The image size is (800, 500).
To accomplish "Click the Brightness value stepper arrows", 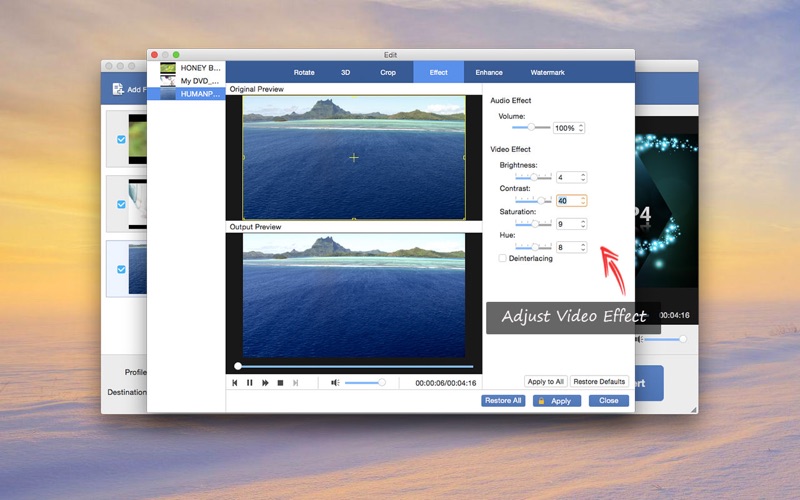I will point(582,177).
